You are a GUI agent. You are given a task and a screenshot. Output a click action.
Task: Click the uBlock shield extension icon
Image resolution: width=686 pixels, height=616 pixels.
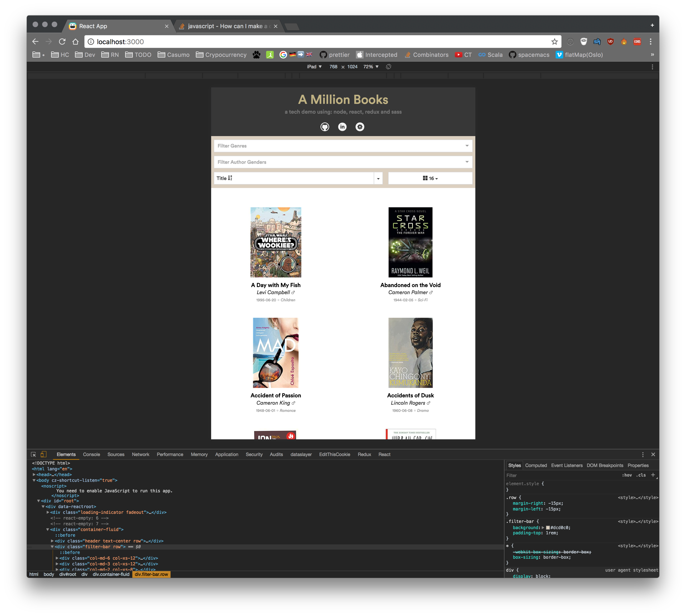click(611, 42)
